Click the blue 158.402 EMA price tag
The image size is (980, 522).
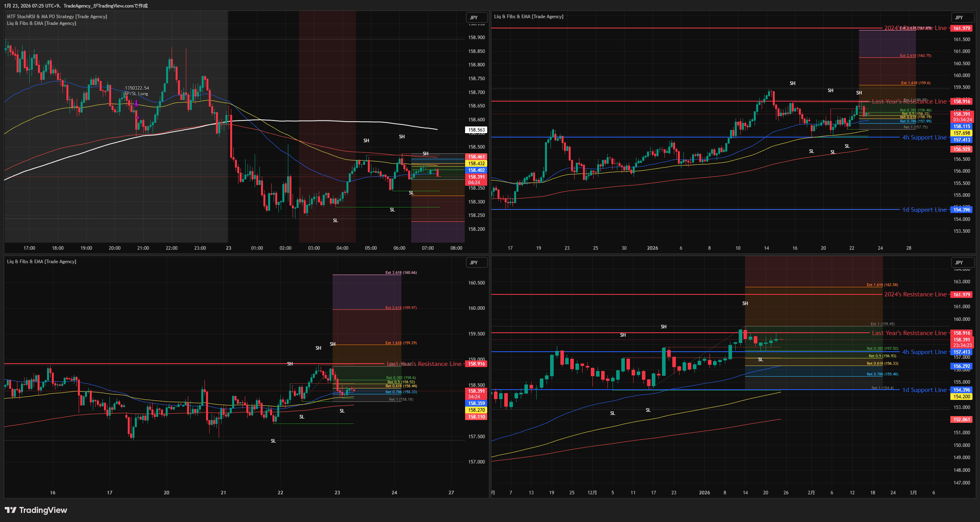[x=477, y=170]
